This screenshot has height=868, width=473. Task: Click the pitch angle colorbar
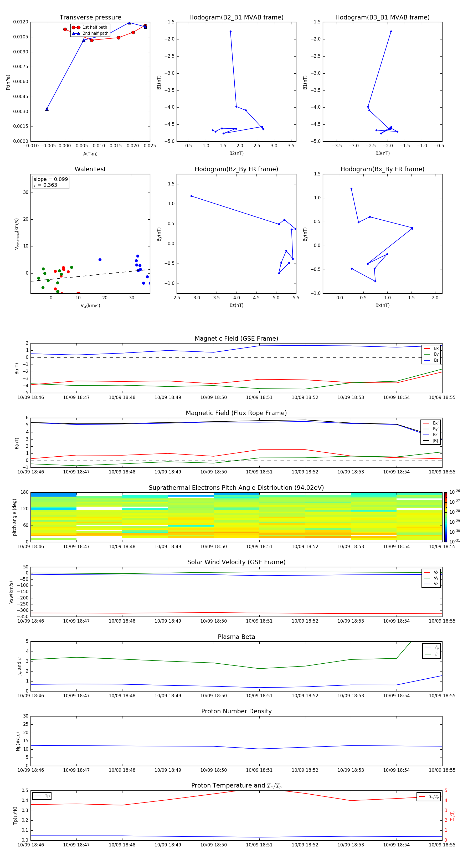pos(446,517)
